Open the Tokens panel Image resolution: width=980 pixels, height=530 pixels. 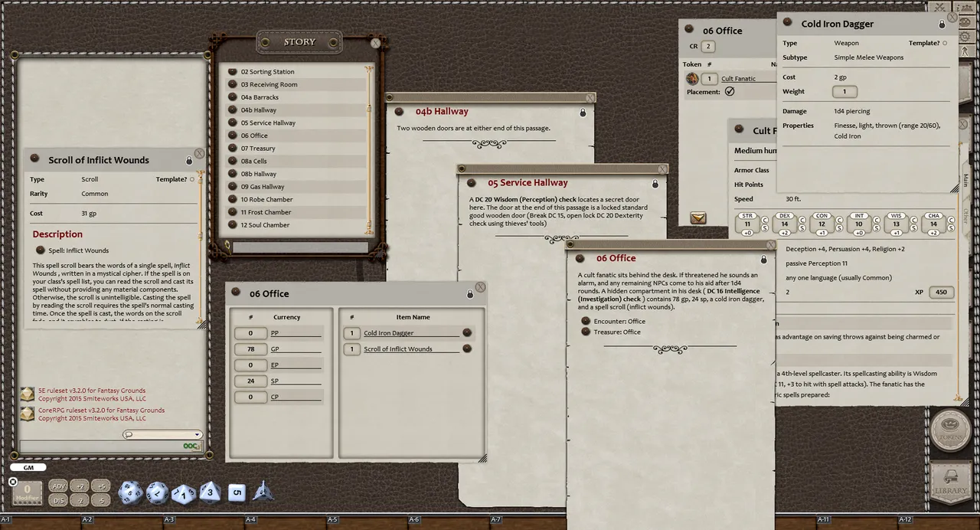(x=950, y=430)
